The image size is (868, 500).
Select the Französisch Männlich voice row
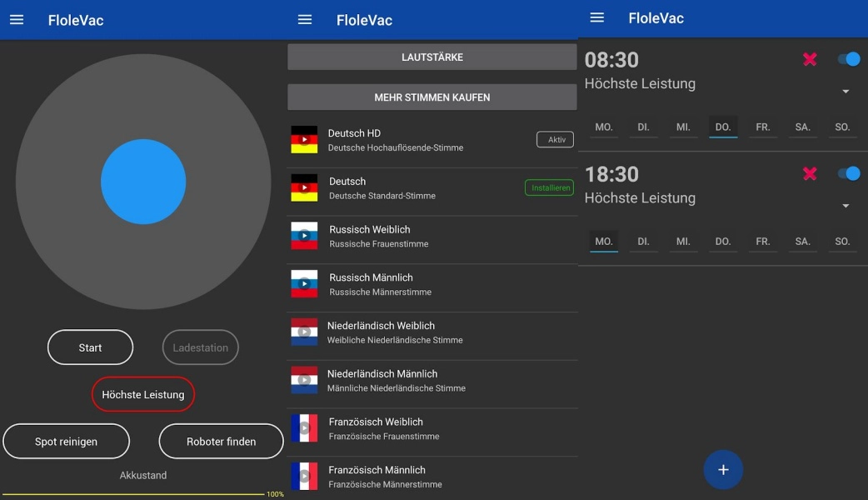coord(432,477)
